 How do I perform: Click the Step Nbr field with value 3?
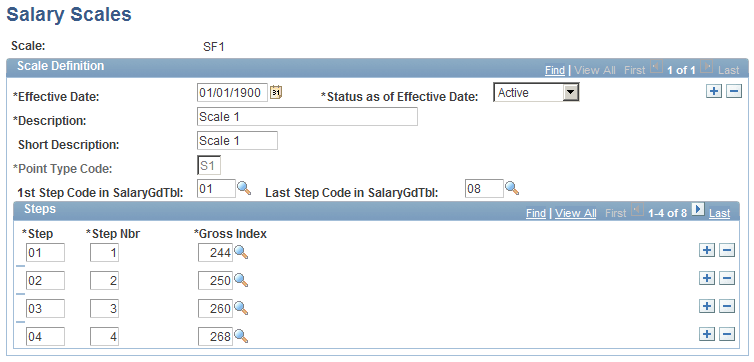[x=104, y=309]
